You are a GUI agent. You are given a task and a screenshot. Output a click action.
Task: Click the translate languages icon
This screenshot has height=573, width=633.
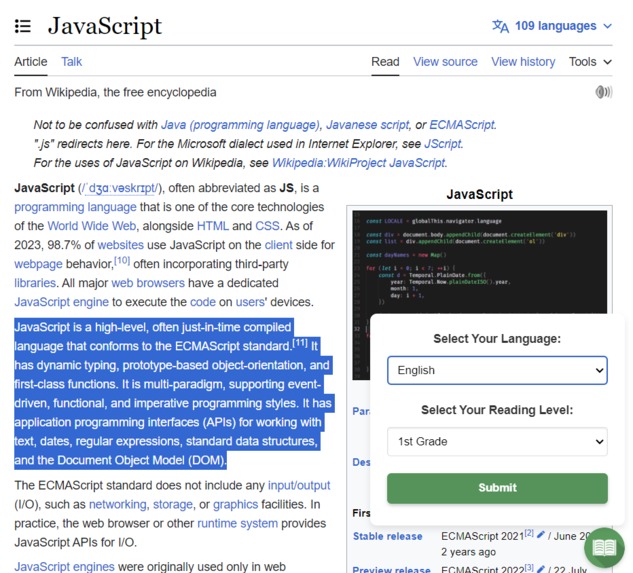(501, 26)
